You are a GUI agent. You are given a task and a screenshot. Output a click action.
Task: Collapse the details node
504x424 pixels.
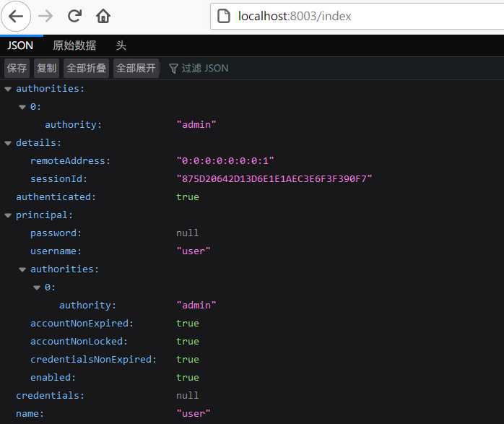(x=8, y=143)
